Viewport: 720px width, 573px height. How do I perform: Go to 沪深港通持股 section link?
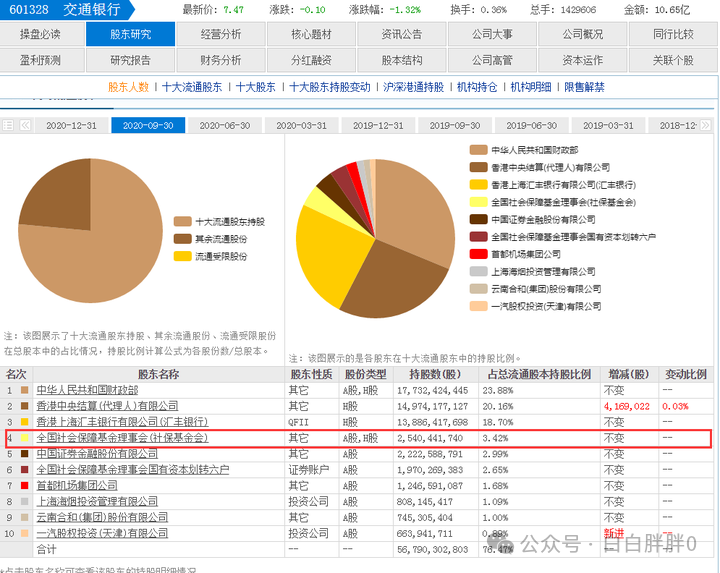point(413,87)
